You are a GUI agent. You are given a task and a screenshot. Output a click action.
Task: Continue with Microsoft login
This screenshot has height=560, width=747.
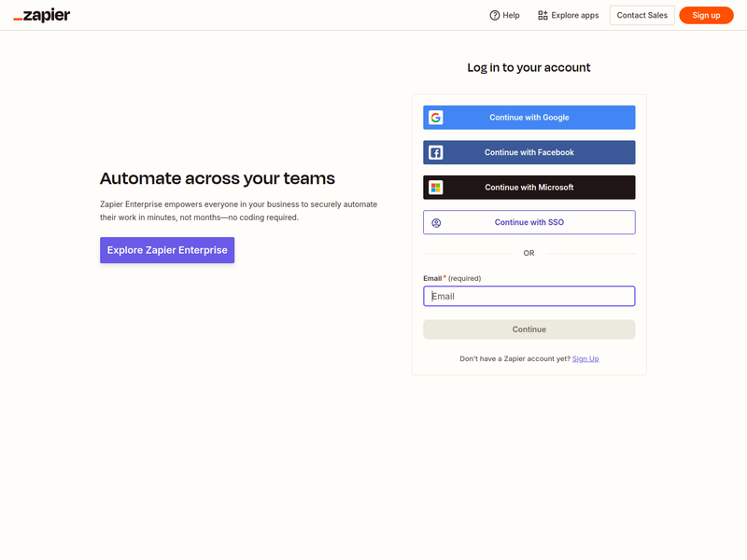[529, 188]
